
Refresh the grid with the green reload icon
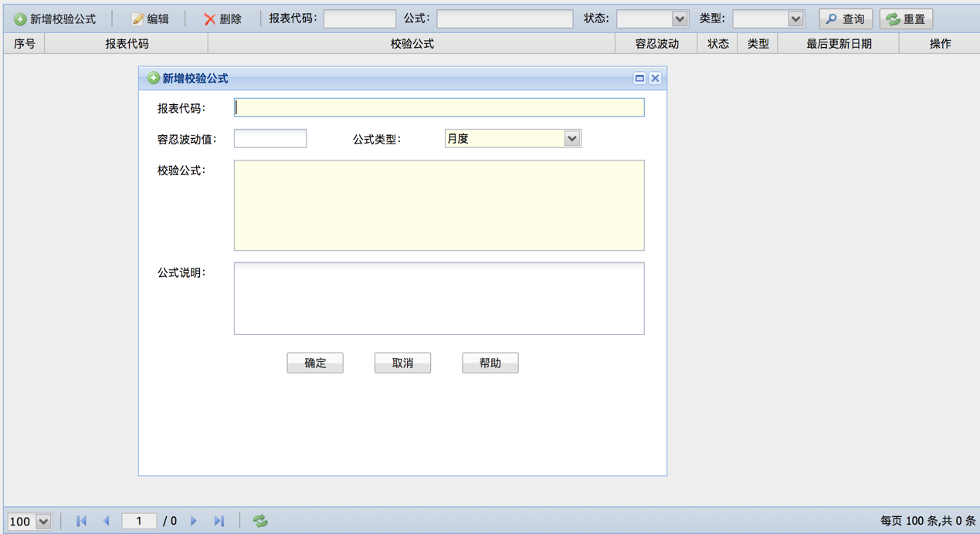tap(260, 522)
